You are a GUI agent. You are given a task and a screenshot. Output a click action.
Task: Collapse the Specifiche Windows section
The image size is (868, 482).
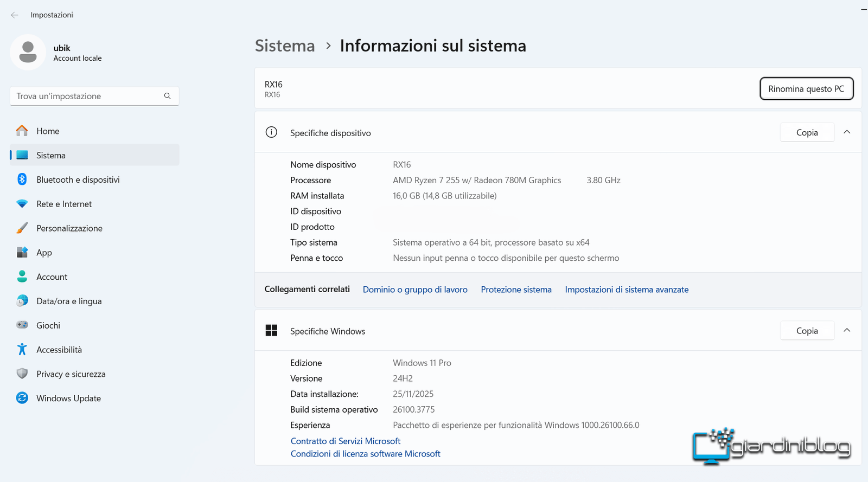[x=847, y=331]
